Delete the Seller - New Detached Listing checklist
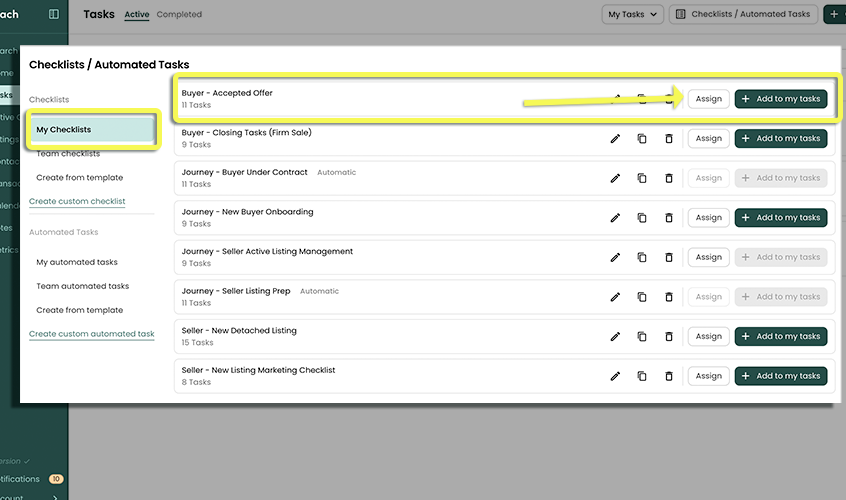846x500 pixels. [x=669, y=337]
